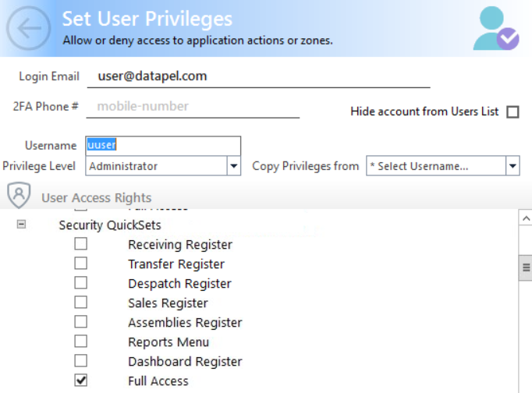Tick the Hide account from Users List checkbox
Viewport: 532px width, 393px height.
(512, 112)
